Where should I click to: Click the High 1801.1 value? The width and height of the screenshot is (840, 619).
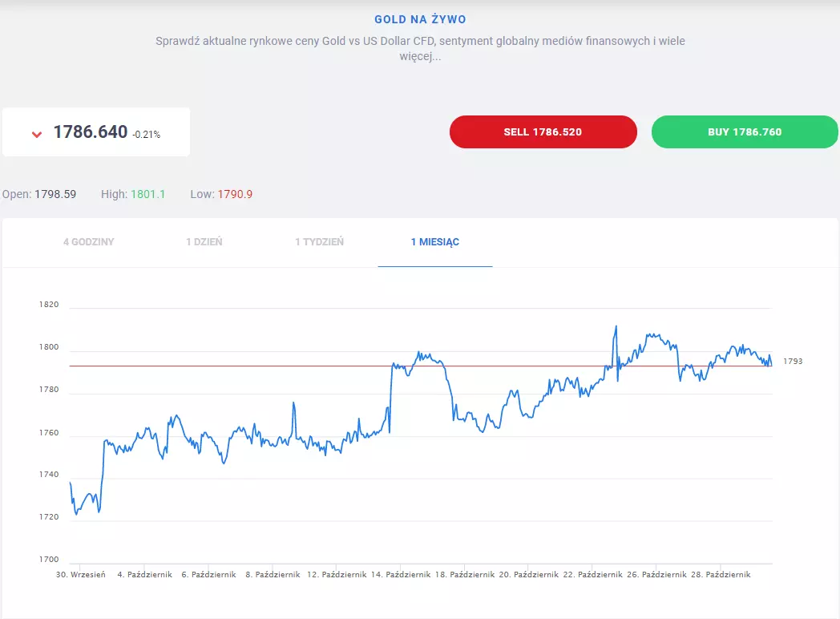[x=147, y=194]
